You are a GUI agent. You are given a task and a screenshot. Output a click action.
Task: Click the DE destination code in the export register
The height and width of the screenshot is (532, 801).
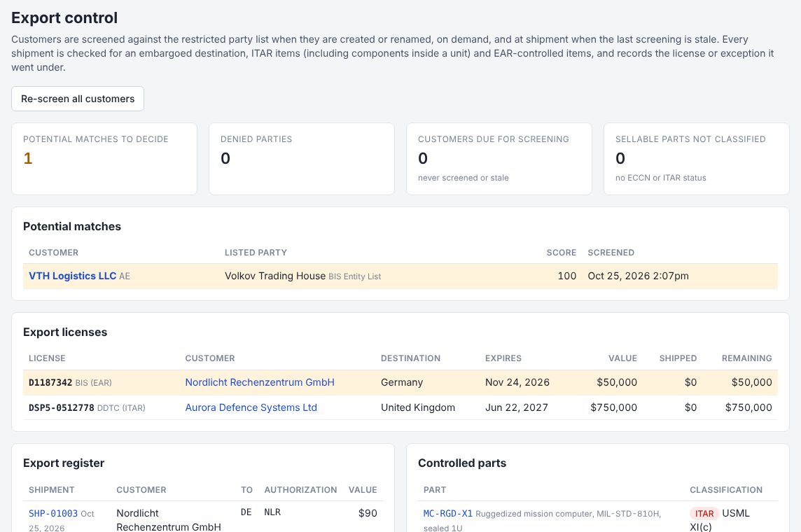[246, 512]
